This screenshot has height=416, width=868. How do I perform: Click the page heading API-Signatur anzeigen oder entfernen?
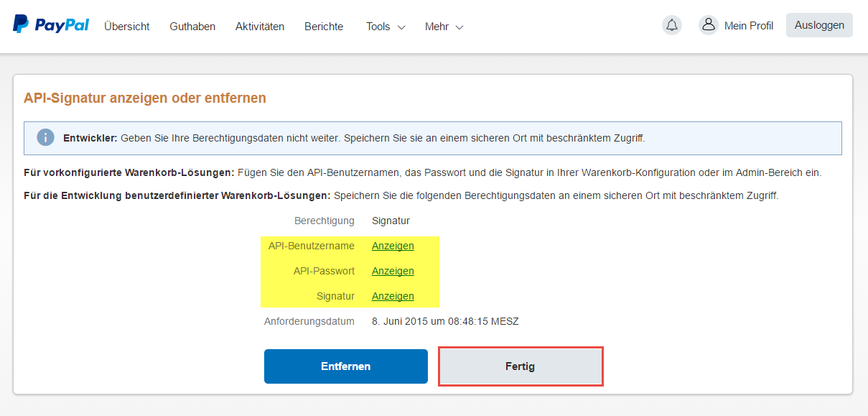[145, 98]
